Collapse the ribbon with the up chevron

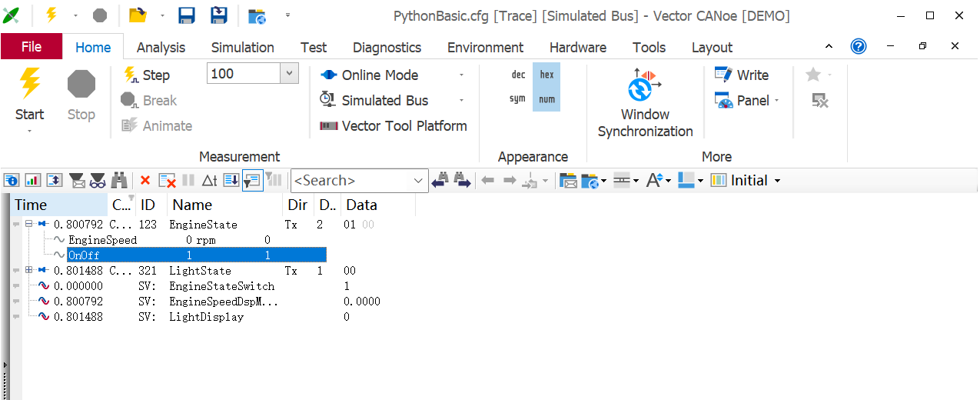pos(827,46)
